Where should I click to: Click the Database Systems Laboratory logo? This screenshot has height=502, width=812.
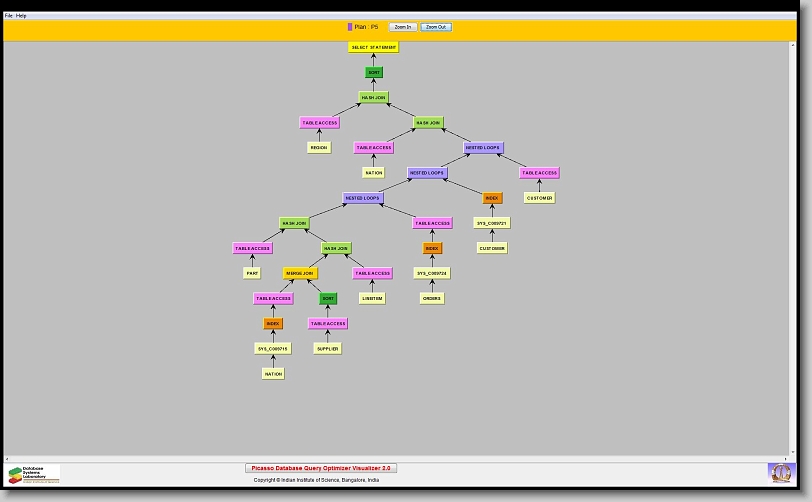pos(34,473)
